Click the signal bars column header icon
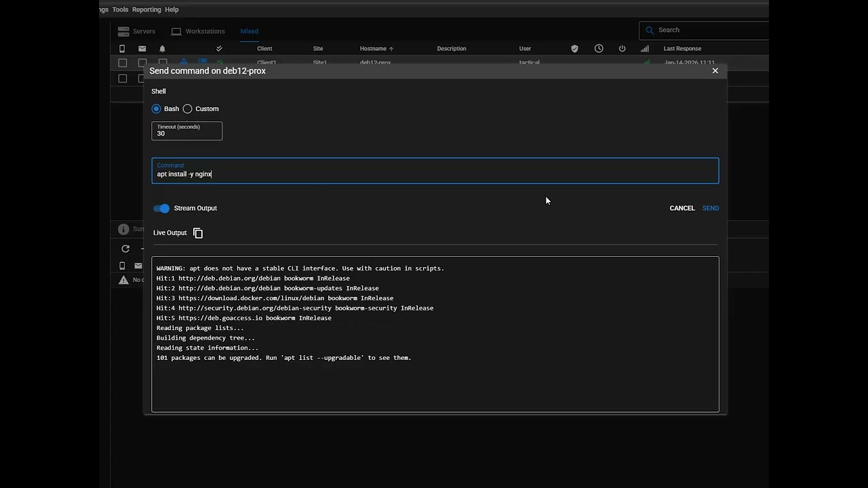 coord(645,49)
